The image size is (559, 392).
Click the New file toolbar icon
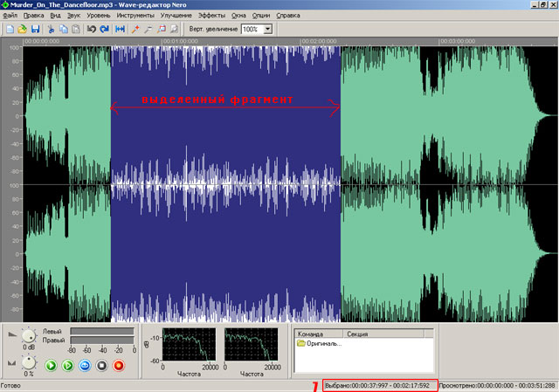(x=10, y=29)
